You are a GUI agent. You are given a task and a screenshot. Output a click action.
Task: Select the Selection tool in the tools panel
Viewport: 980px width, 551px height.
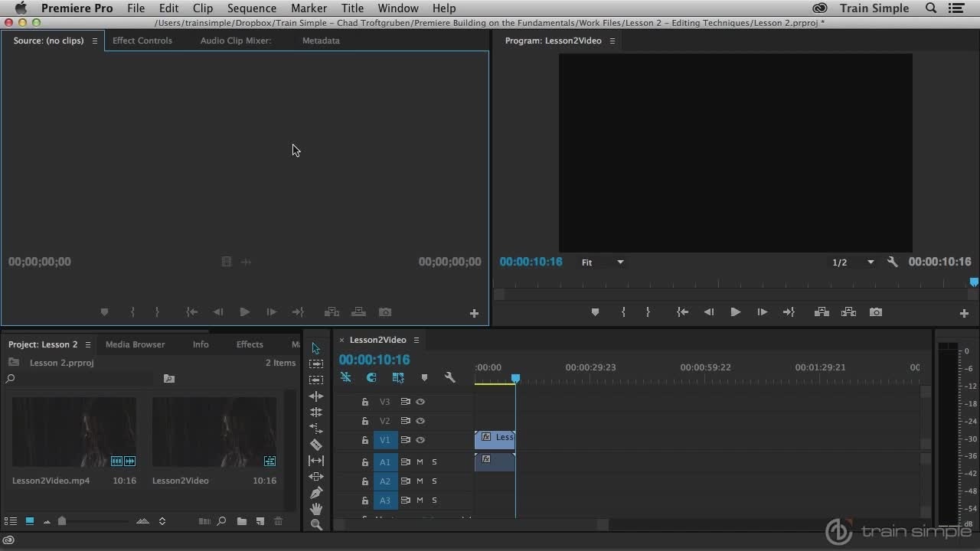click(x=315, y=348)
